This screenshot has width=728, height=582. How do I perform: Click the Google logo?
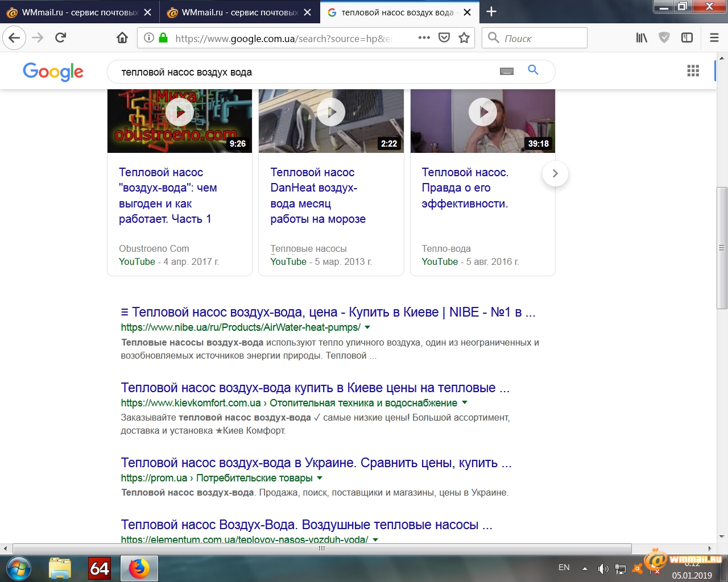tap(53, 72)
